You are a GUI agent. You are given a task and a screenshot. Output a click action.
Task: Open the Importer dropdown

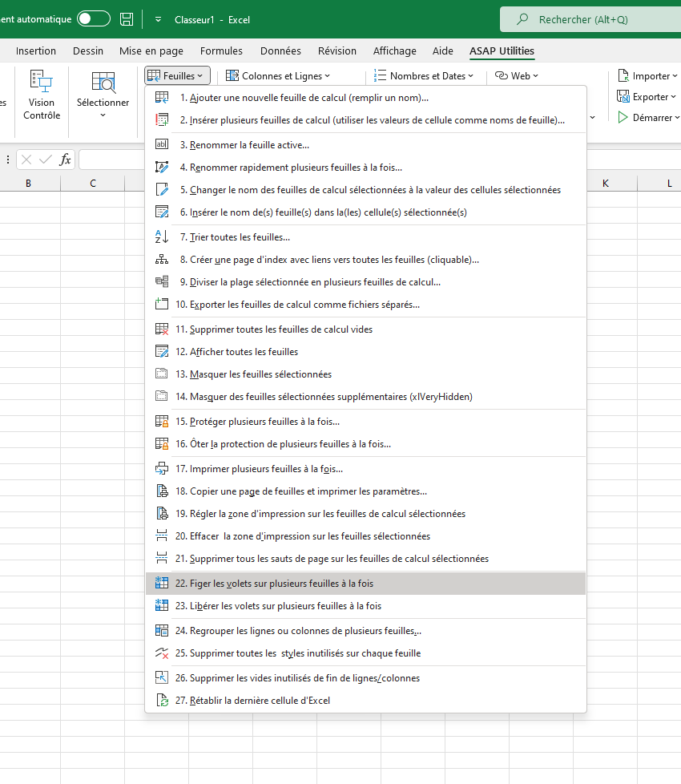point(648,76)
